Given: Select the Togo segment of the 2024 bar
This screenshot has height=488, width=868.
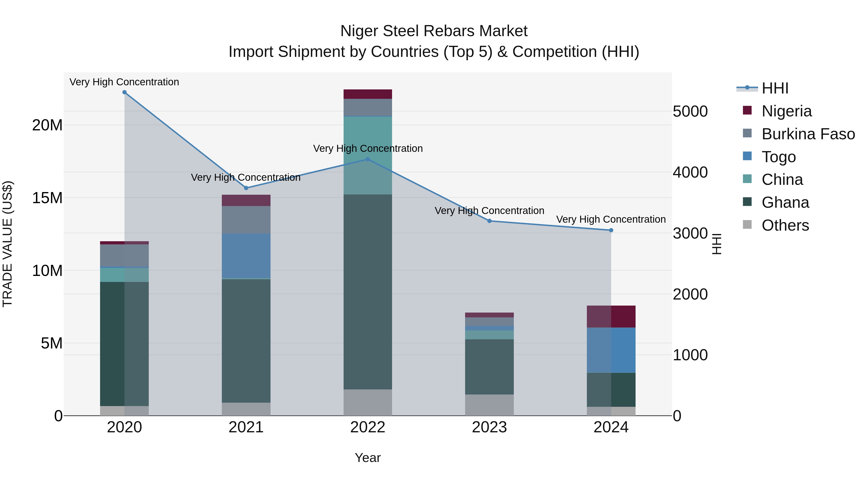Looking at the screenshot, I should point(611,350).
